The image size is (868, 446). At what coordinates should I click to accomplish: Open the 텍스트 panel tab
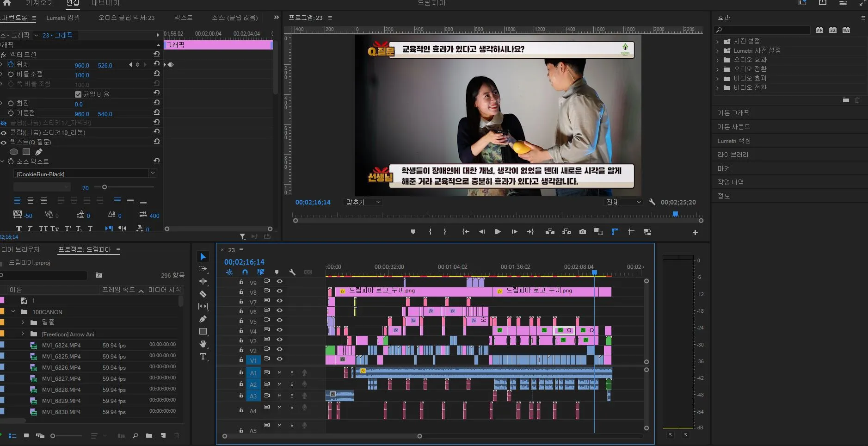(183, 18)
